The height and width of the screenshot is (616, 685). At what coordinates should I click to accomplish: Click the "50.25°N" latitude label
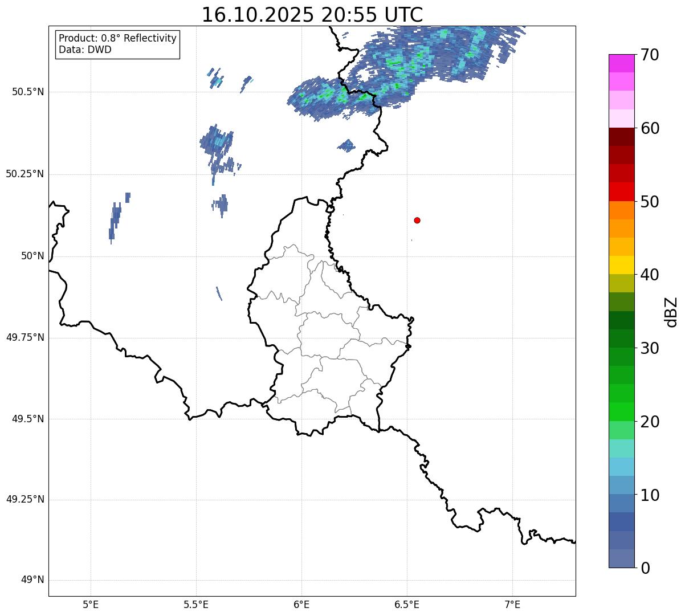[25, 174]
